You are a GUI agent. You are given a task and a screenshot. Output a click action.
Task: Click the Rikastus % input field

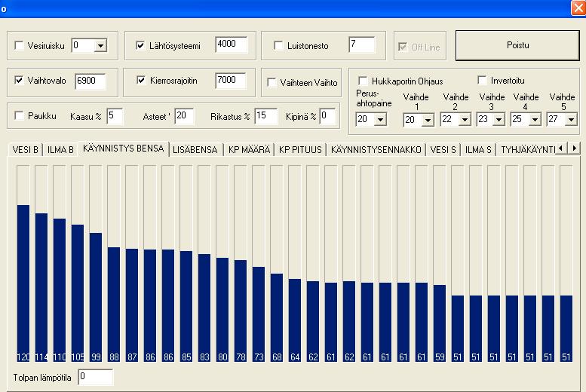266,116
